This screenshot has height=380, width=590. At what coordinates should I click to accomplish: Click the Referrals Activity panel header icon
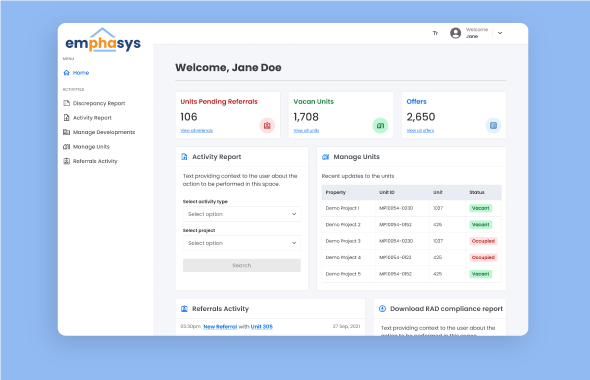pos(184,309)
